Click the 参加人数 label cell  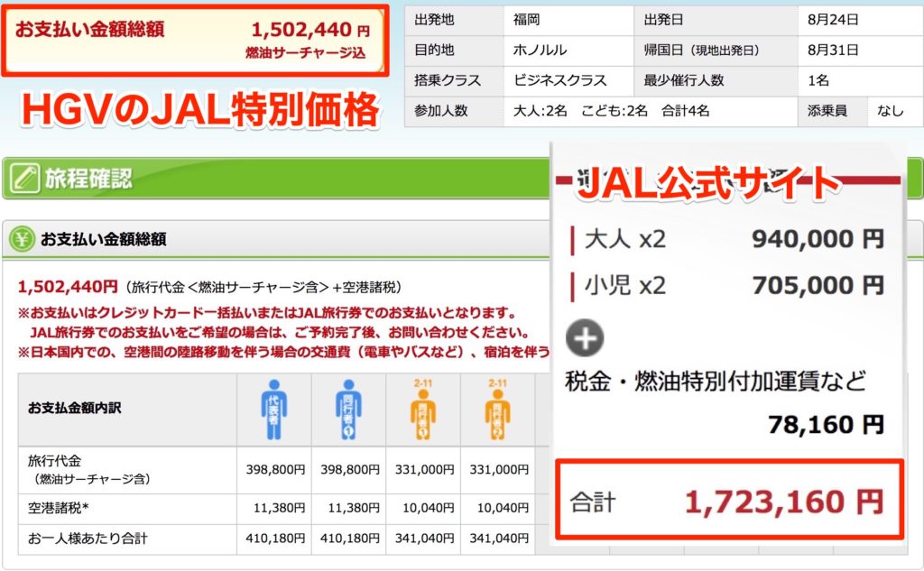455,111
